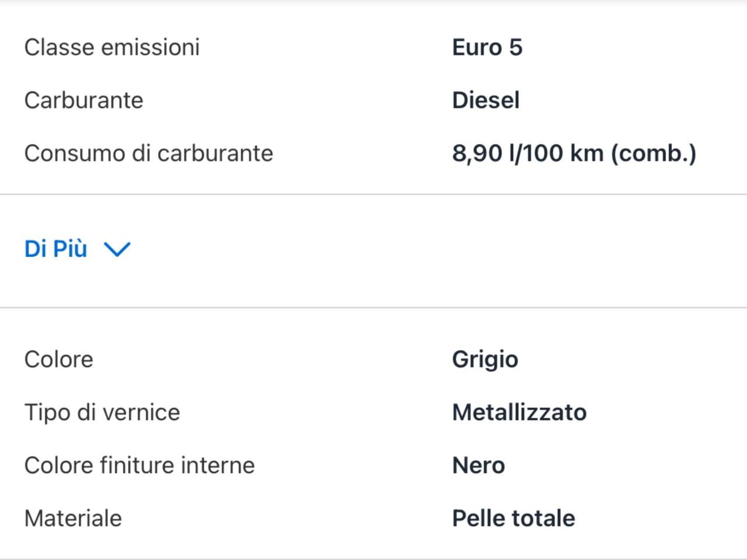Select the Euro 5 emissions value

click(x=487, y=48)
